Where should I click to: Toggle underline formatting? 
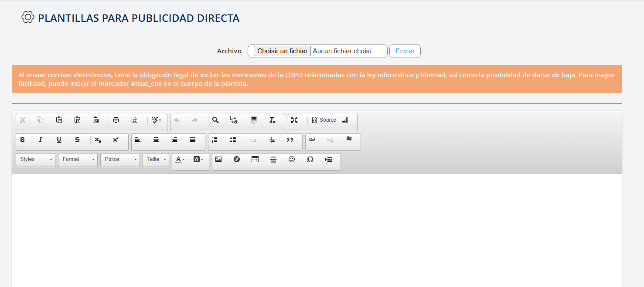(x=59, y=140)
